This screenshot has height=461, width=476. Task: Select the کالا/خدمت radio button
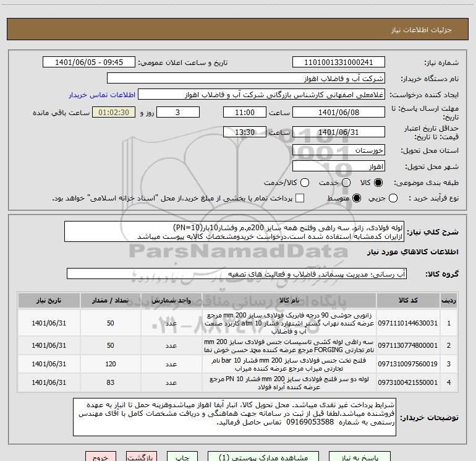tap(305, 183)
